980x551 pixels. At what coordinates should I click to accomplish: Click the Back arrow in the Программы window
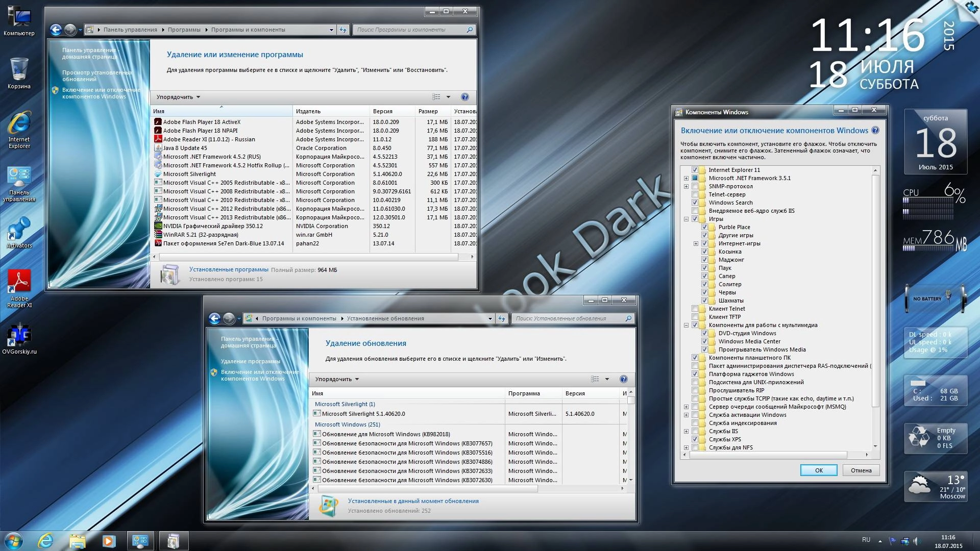pyautogui.click(x=57, y=30)
